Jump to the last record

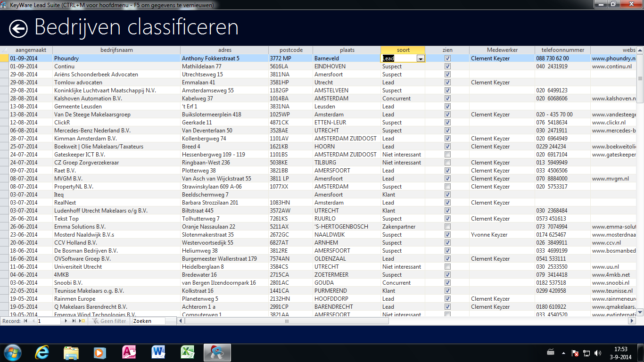pyautogui.click(x=74, y=321)
